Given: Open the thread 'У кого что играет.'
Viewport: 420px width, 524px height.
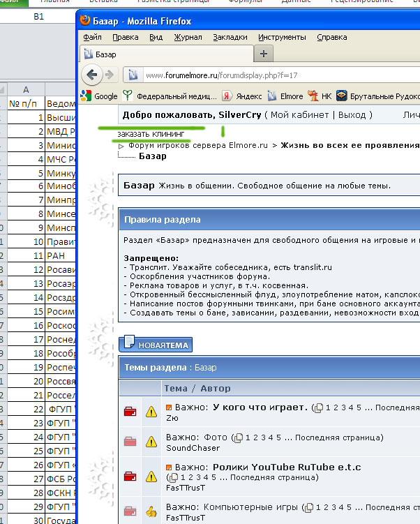Looking at the screenshot, I should (260, 407).
